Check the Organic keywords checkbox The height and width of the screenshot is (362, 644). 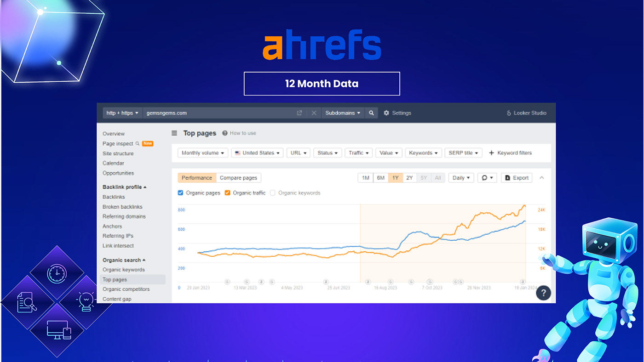(x=273, y=193)
